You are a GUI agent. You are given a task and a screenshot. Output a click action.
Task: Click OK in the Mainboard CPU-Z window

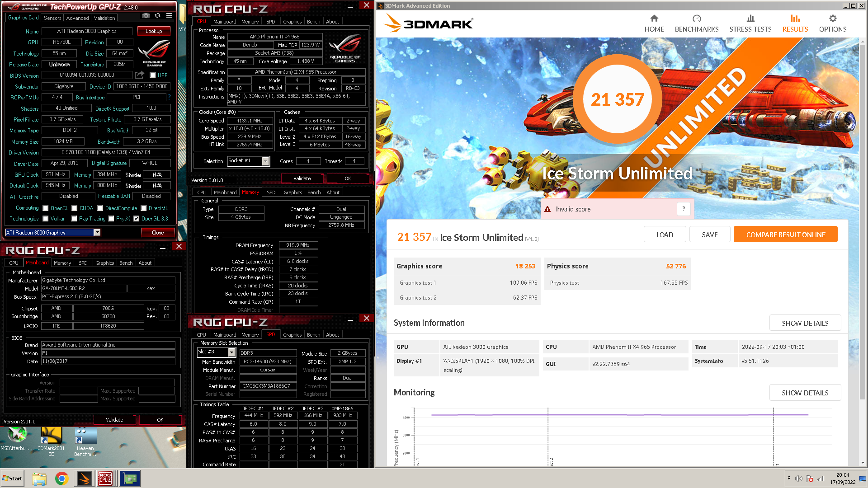pyautogui.click(x=160, y=420)
